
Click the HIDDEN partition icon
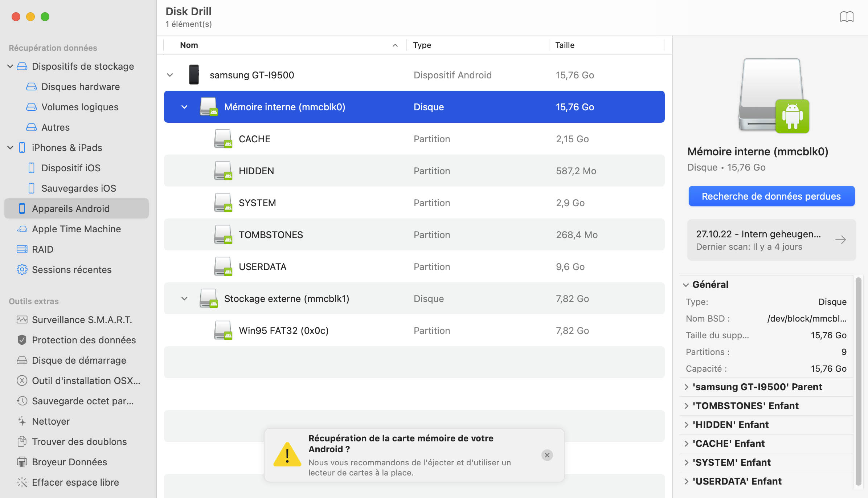[x=223, y=171]
